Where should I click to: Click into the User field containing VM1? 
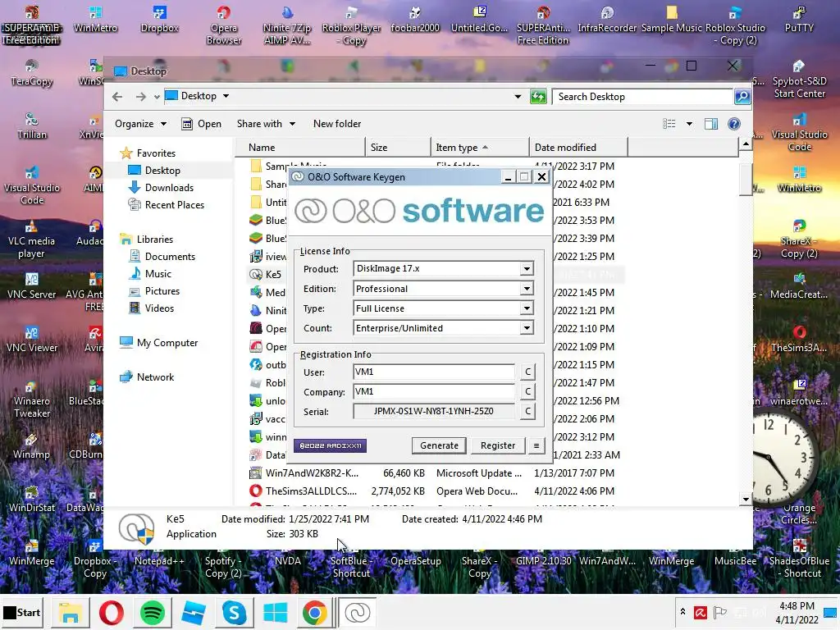tap(434, 372)
